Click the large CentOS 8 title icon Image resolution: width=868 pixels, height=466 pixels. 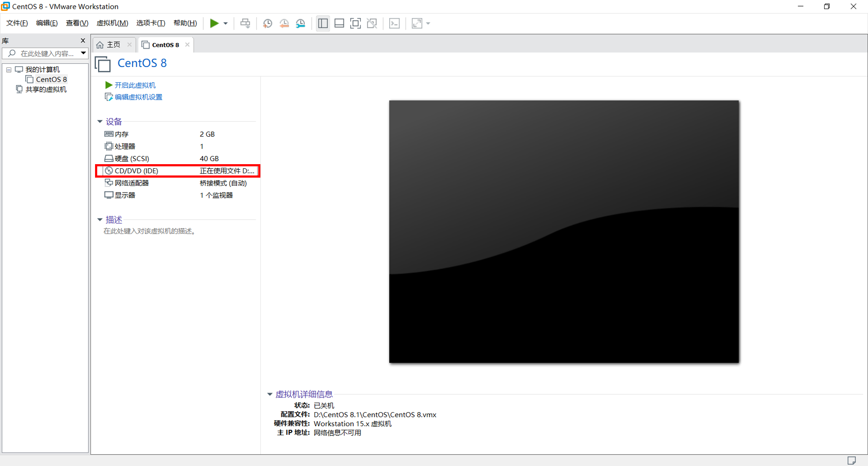point(103,64)
